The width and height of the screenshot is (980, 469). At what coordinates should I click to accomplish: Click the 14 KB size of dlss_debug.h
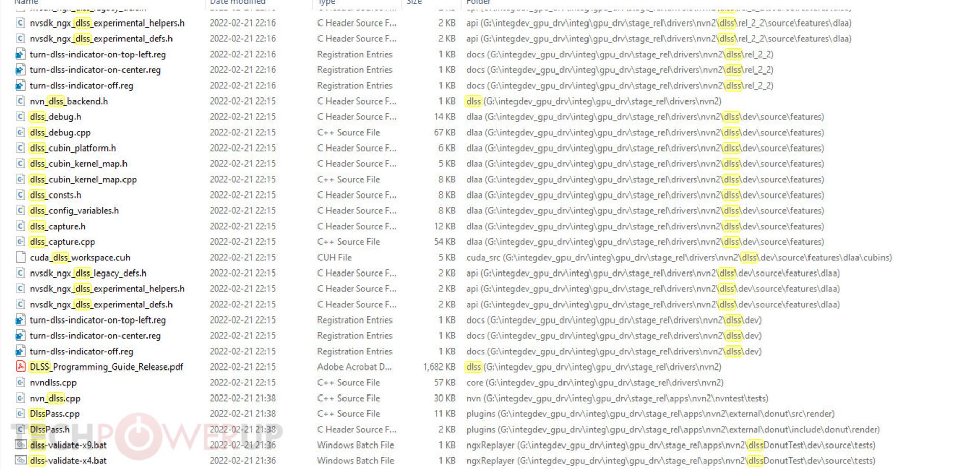coord(445,116)
